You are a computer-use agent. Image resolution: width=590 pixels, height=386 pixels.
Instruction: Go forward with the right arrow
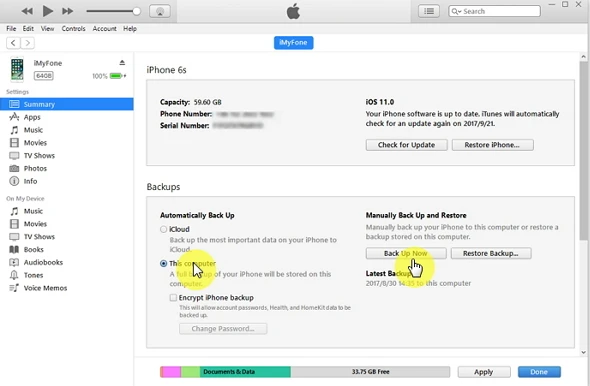27,43
